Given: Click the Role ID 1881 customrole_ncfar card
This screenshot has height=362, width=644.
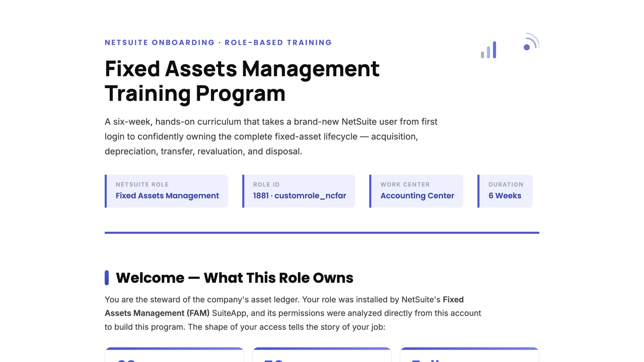Looking at the screenshot, I should 299,191.
